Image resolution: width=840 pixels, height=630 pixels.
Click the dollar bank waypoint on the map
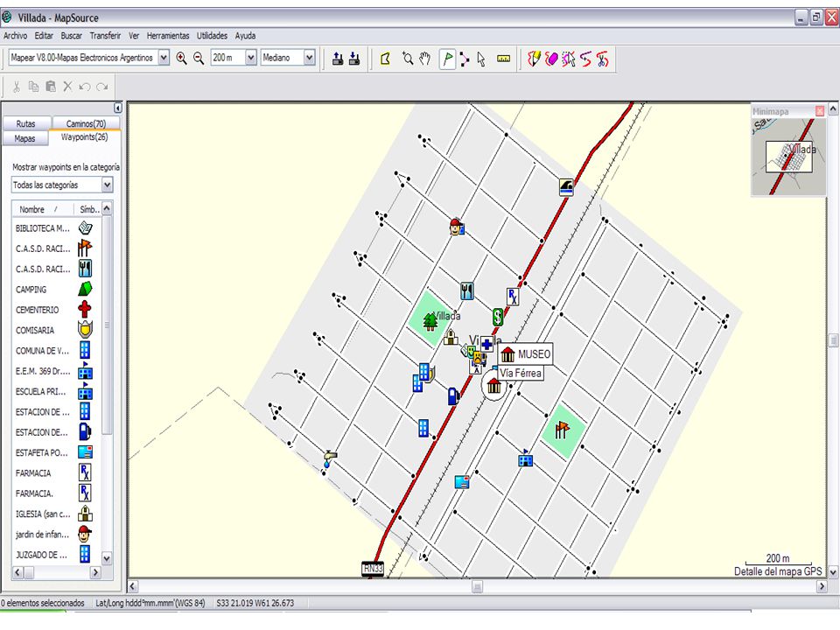(x=498, y=317)
